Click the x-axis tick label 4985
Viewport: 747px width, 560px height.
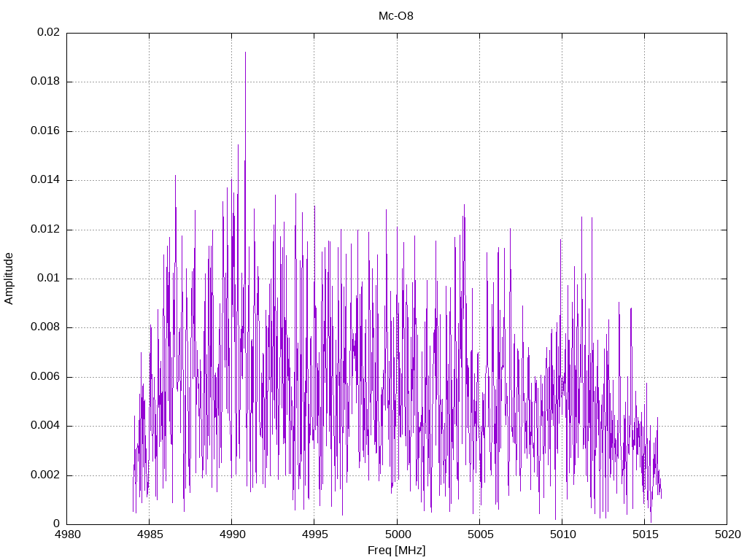pyautogui.click(x=149, y=534)
